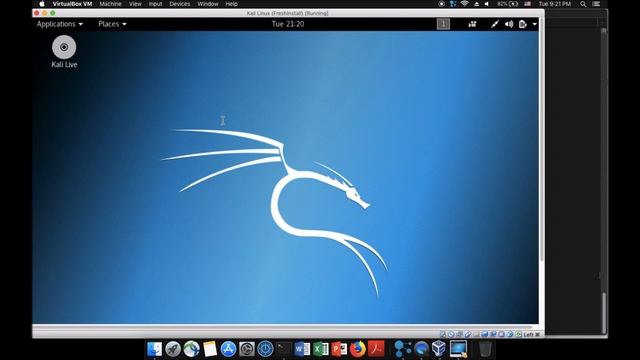Select workspace 1 indicator in Kali panel
640x360 pixels.
443,24
